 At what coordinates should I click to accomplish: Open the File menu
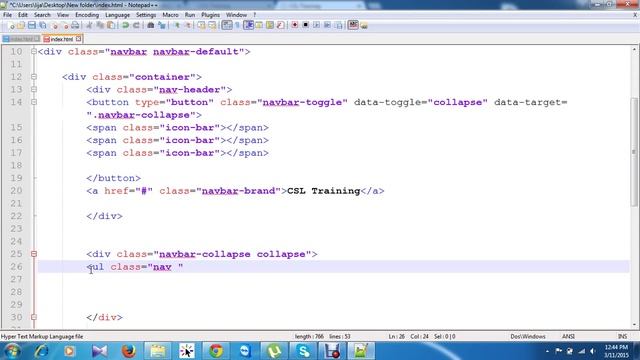[x=7, y=15]
